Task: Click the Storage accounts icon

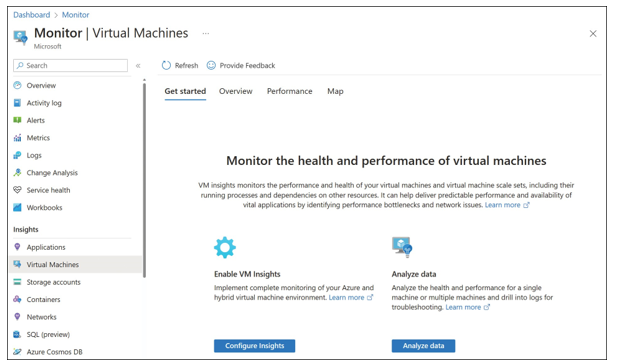Action: tap(17, 282)
